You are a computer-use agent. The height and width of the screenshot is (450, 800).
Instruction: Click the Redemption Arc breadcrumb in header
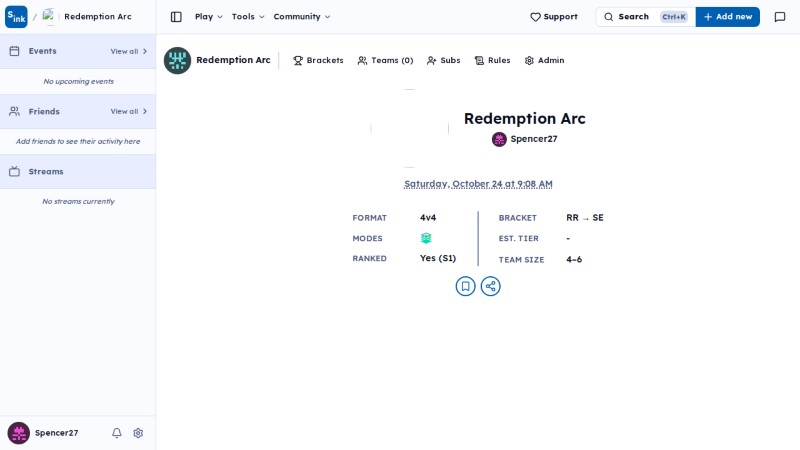point(98,17)
